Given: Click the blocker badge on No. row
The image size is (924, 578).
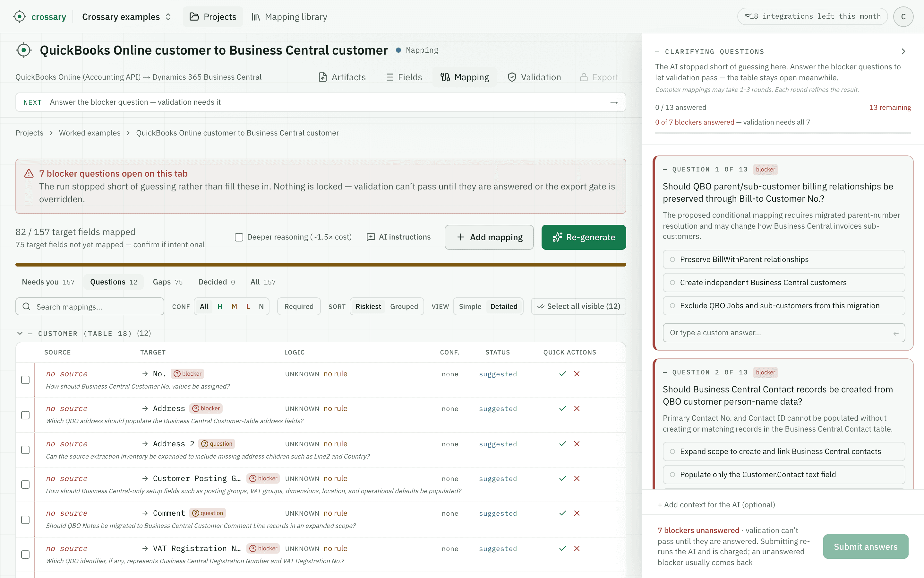Looking at the screenshot, I should tap(187, 374).
